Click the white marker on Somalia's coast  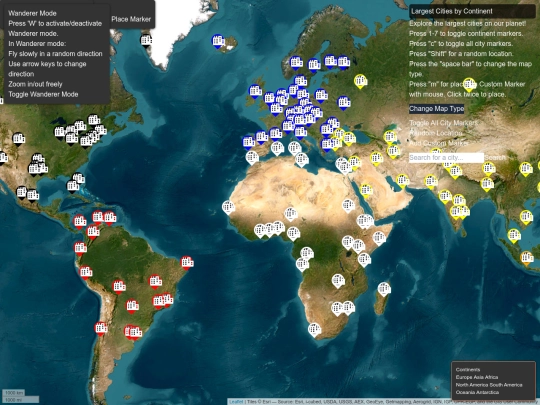(x=379, y=238)
